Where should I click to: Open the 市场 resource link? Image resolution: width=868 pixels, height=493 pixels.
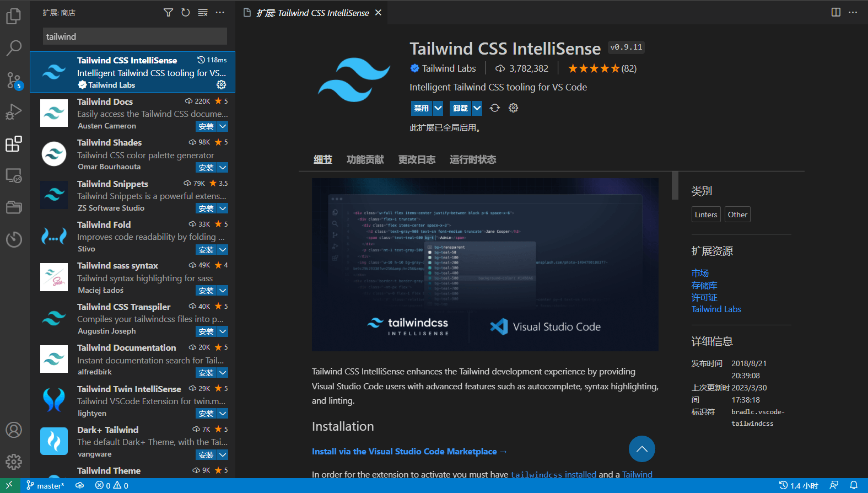coord(700,273)
